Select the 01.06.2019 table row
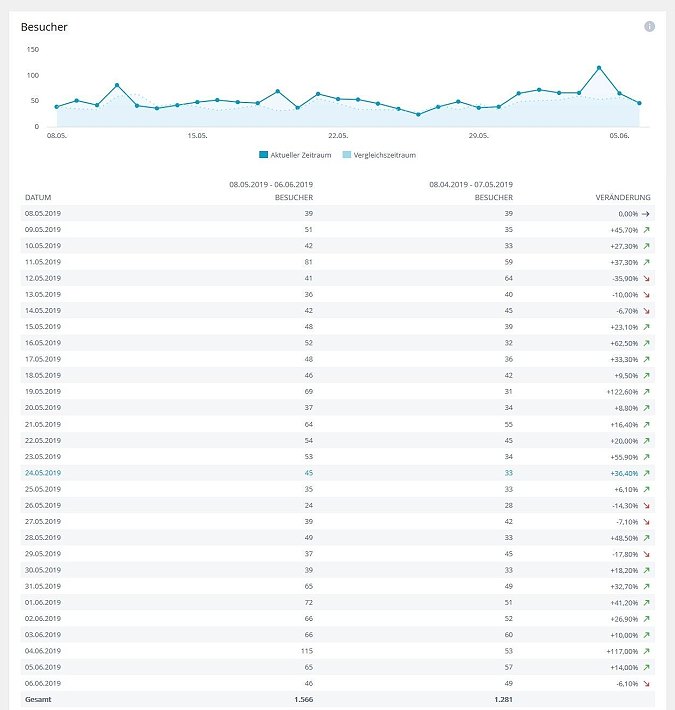Image resolution: width=675 pixels, height=710 pixels. click(x=43, y=602)
